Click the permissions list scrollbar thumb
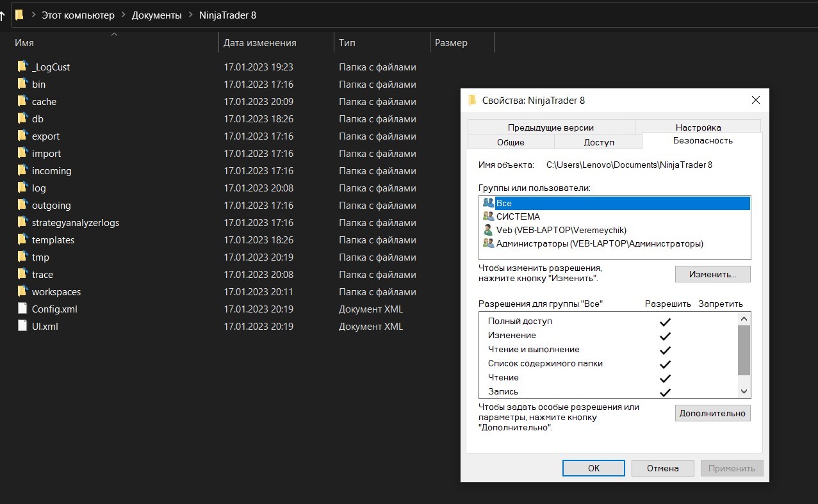Image resolution: width=818 pixels, height=504 pixels. coord(744,350)
